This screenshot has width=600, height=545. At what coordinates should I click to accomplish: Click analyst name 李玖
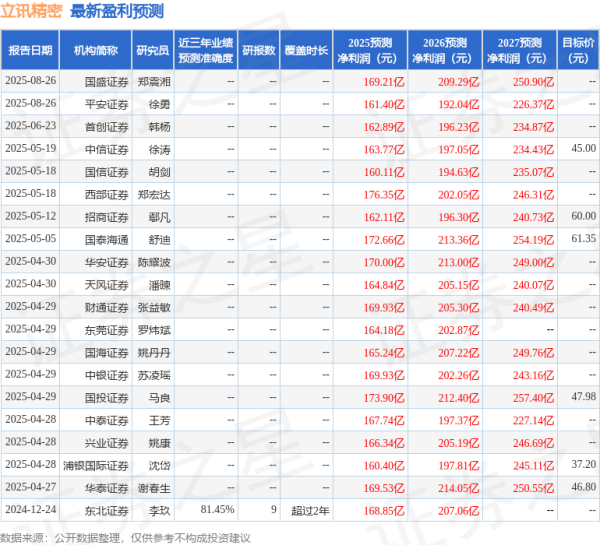point(159,511)
